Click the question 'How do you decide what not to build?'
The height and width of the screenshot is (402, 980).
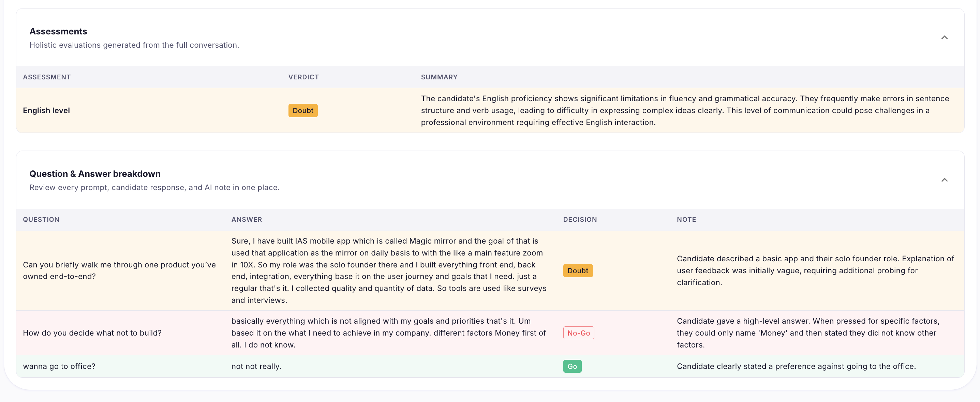coord(92,333)
